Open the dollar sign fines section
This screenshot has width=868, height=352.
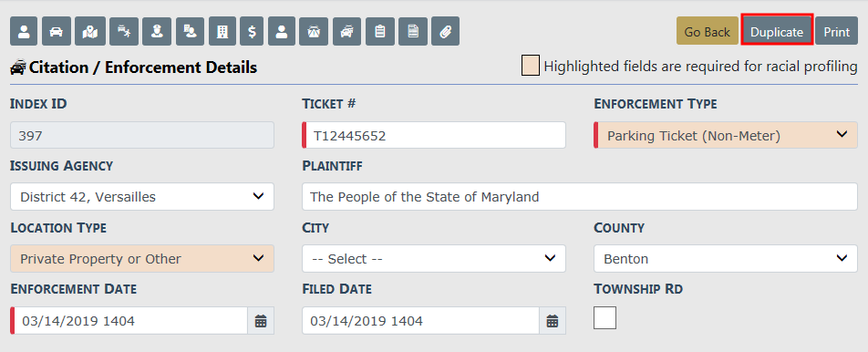tap(252, 32)
